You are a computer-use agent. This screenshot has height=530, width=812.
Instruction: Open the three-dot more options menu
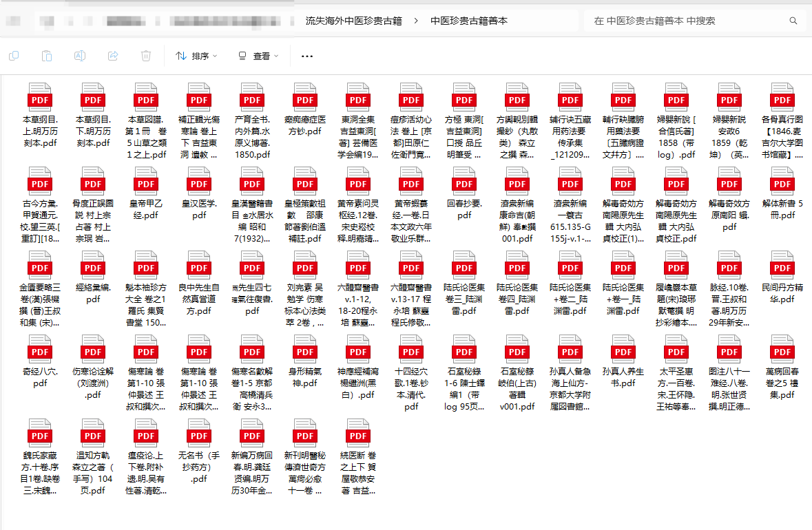307,56
